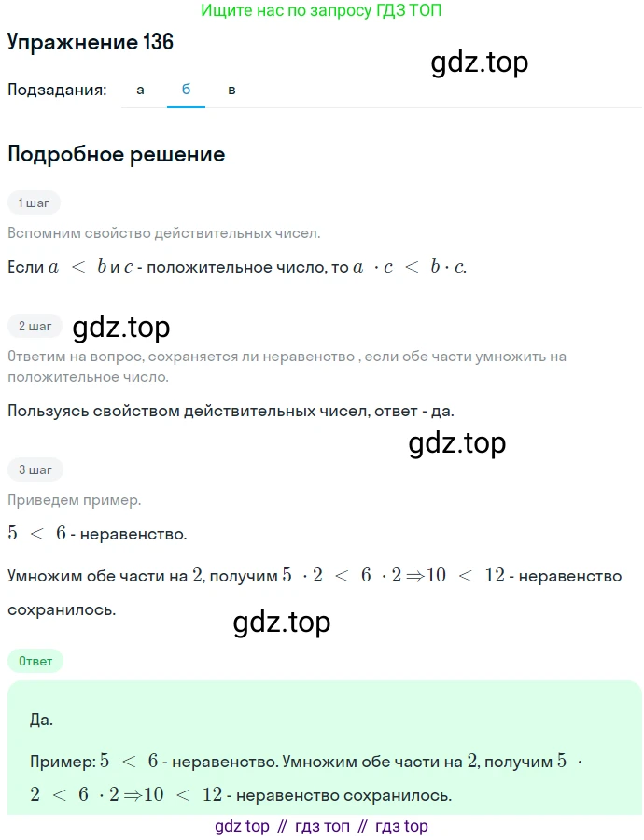Click the Приведем пример step description

point(75,500)
